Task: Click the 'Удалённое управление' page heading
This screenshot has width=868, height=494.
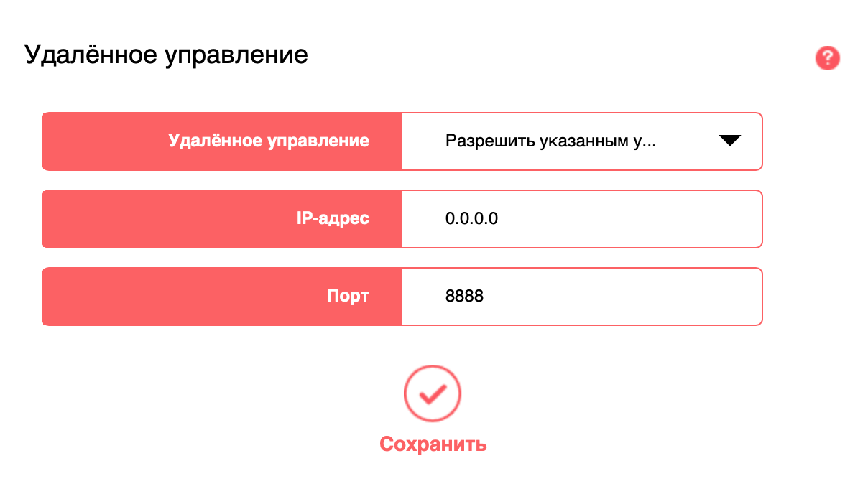Action: [166, 55]
